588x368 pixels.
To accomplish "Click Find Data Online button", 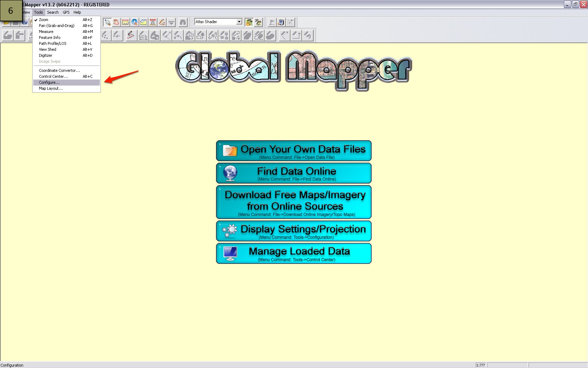I will tap(294, 173).
